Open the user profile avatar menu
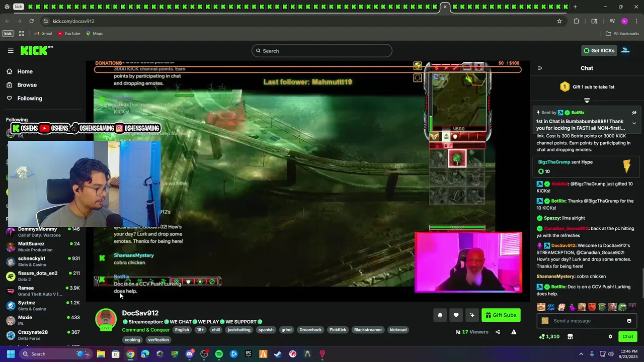Image resolution: width=644 pixels, height=362 pixels. [625, 50]
